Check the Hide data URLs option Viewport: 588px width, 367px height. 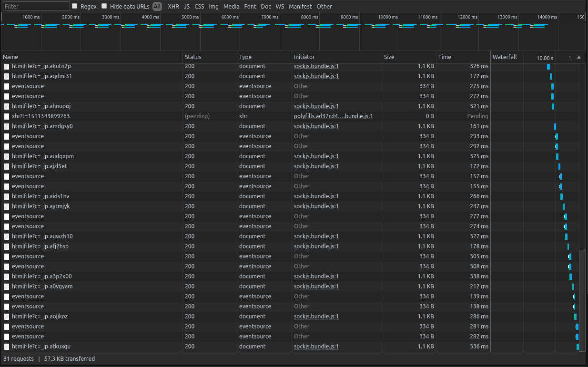pos(104,6)
